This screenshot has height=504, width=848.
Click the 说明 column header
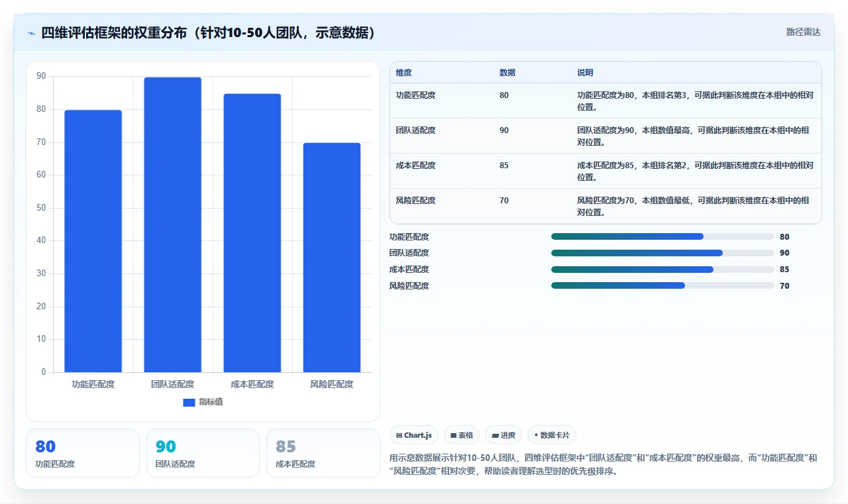click(585, 73)
